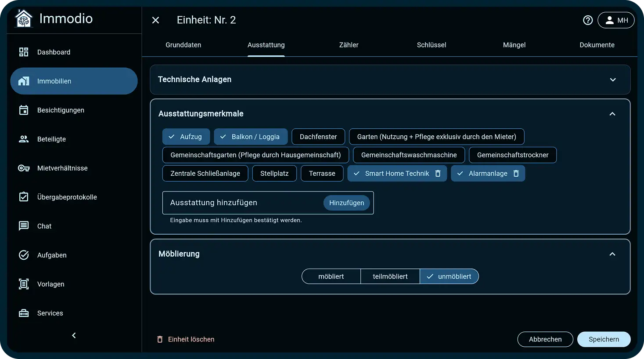Click the Hinzufügen button
This screenshot has width=644, height=359.
click(347, 203)
